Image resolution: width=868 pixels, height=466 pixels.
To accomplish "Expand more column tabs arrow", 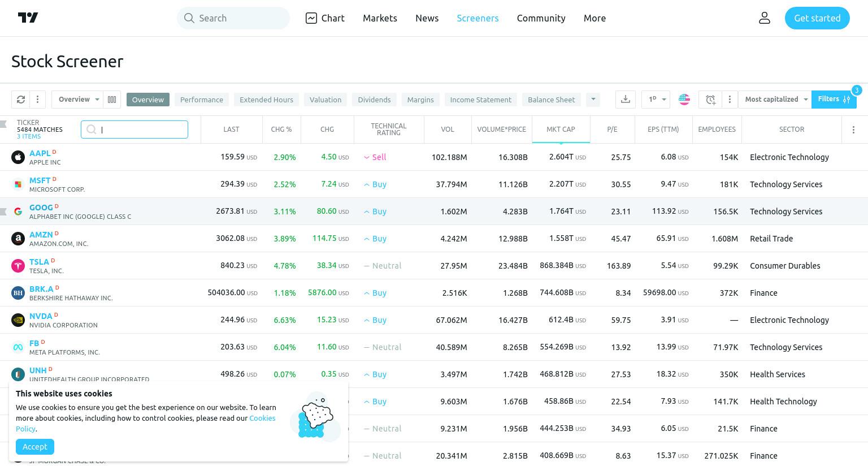I will 593,100.
